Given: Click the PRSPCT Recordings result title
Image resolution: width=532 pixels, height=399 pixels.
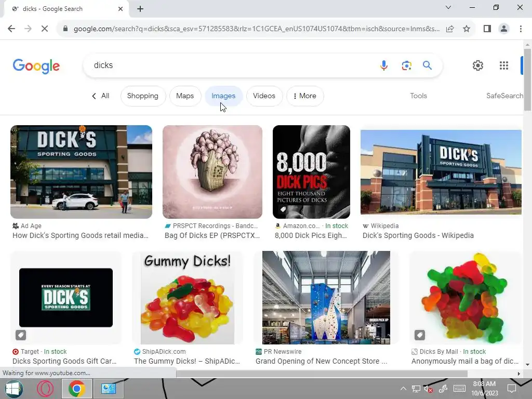Looking at the screenshot, I should 212,235.
